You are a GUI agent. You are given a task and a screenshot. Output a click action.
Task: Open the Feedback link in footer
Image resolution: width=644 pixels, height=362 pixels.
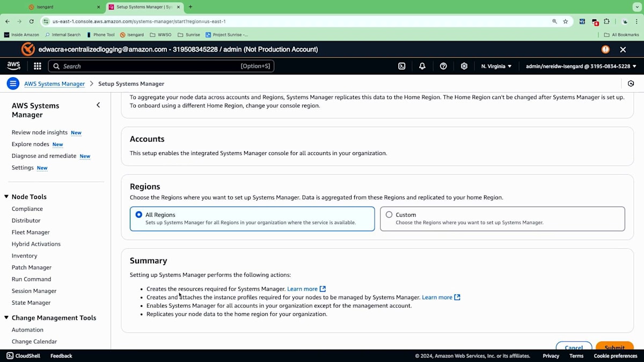point(61,356)
